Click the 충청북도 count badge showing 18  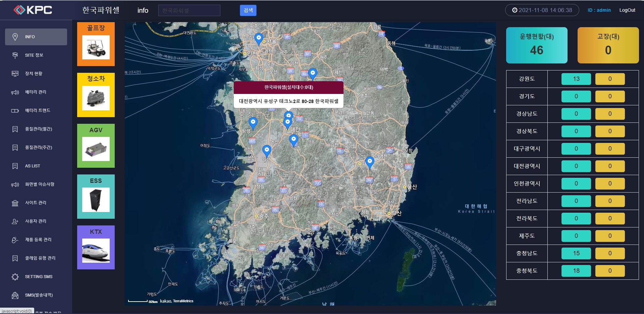576,271
